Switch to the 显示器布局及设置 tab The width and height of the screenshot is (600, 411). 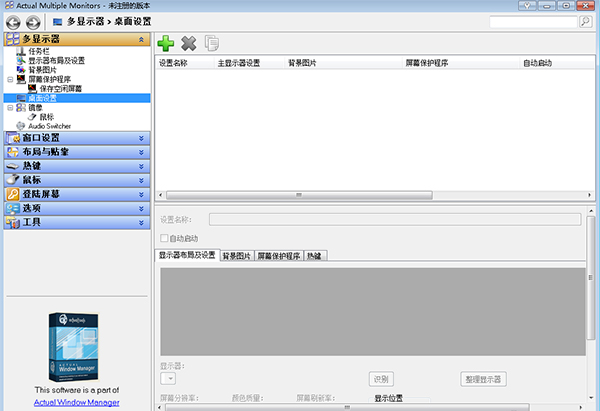tap(187, 255)
